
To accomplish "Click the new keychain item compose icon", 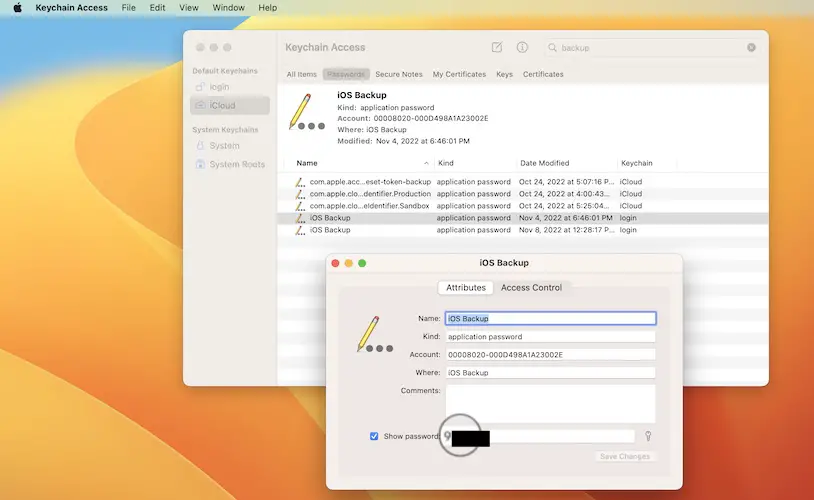I will point(497,47).
